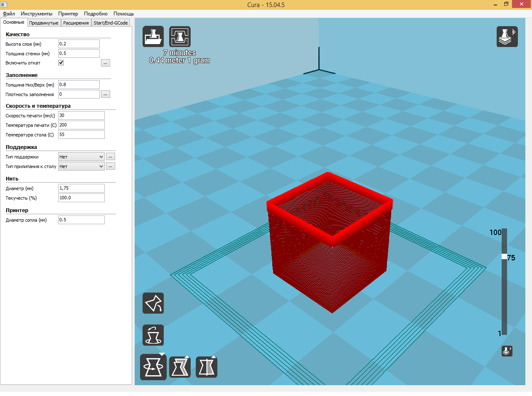This screenshot has width=532, height=396.
Task: Click the layer slider handle at 75
Action: tap(504, 257)
